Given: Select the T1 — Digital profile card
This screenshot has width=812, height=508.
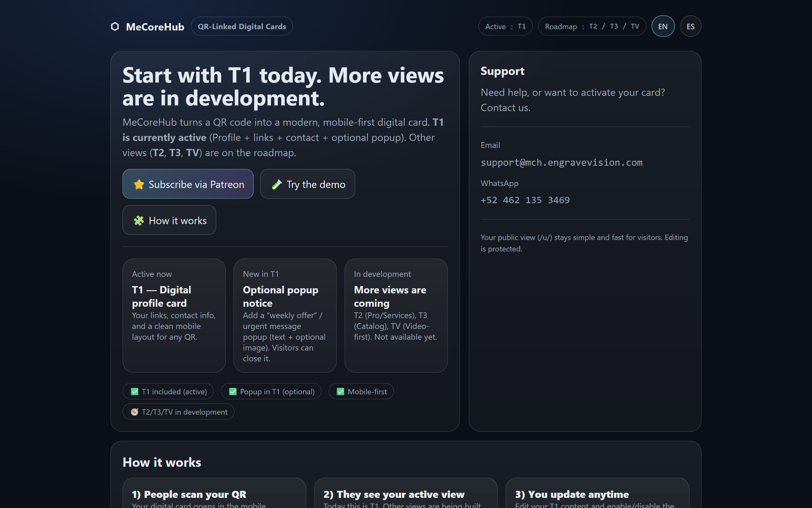Looking at the screenshot, I should 174,316.
